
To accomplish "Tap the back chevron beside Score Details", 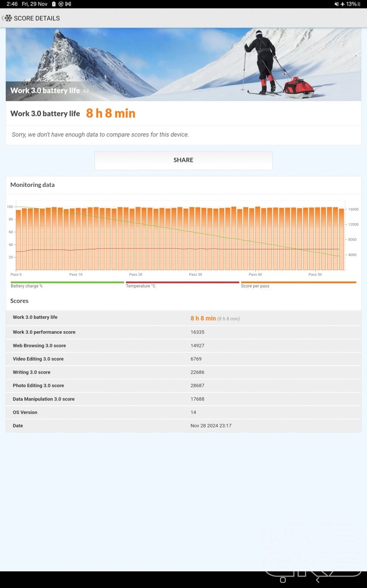I will pyautogui.click(x=3, y=18).
